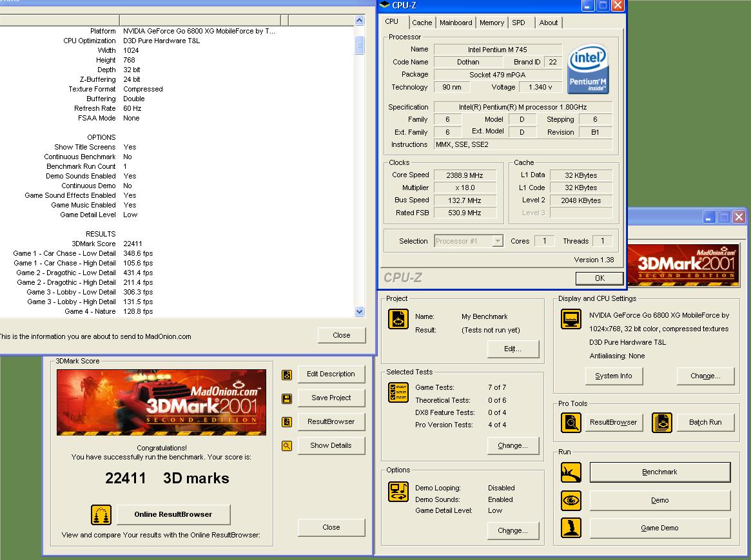
Task: Click Change... under Options
Action: point(512,531)
